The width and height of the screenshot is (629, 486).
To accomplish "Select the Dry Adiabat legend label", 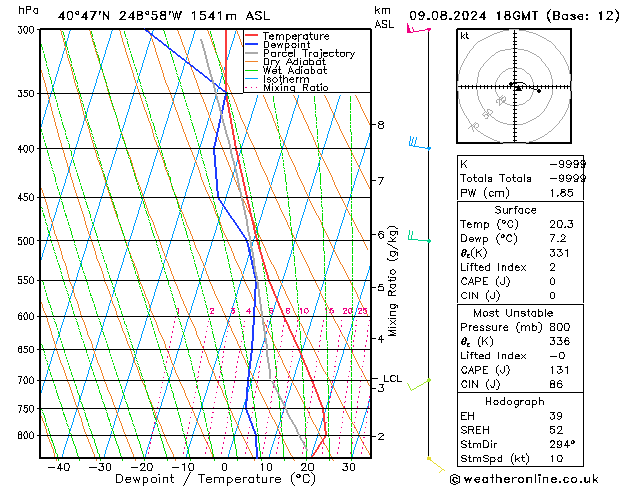I will click(x=294, y=62).
